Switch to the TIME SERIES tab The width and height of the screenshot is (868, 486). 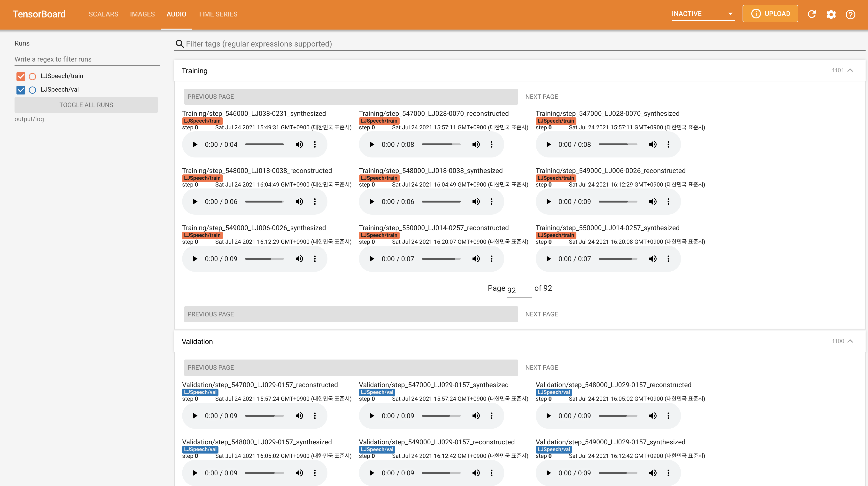pyautogui.click(x=217, y=14)
